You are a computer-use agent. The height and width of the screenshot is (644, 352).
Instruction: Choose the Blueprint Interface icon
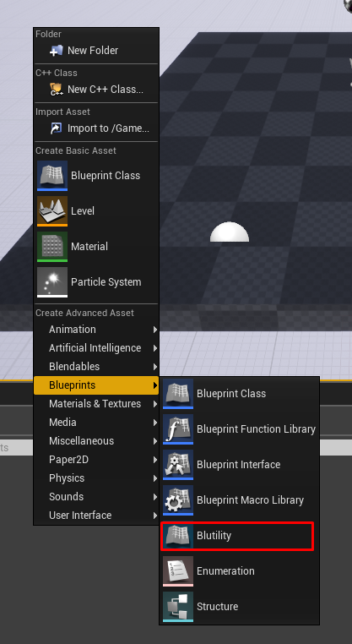tap(178, 465)
